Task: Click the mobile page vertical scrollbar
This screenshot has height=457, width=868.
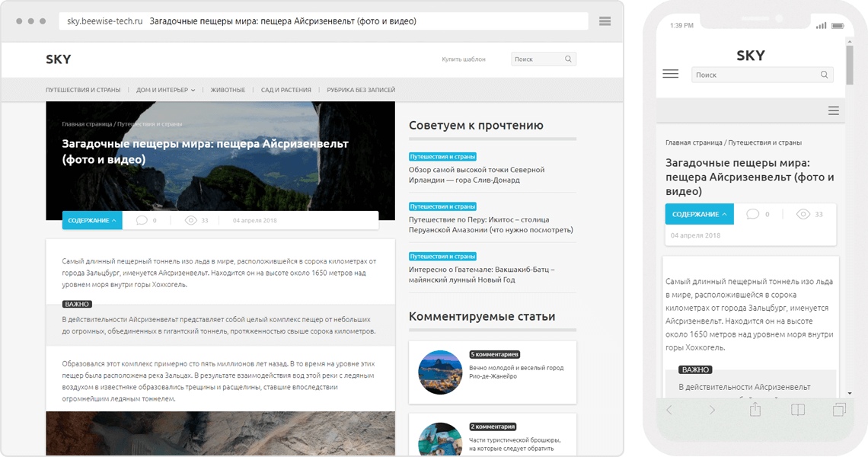Action: tap(850, 61)
